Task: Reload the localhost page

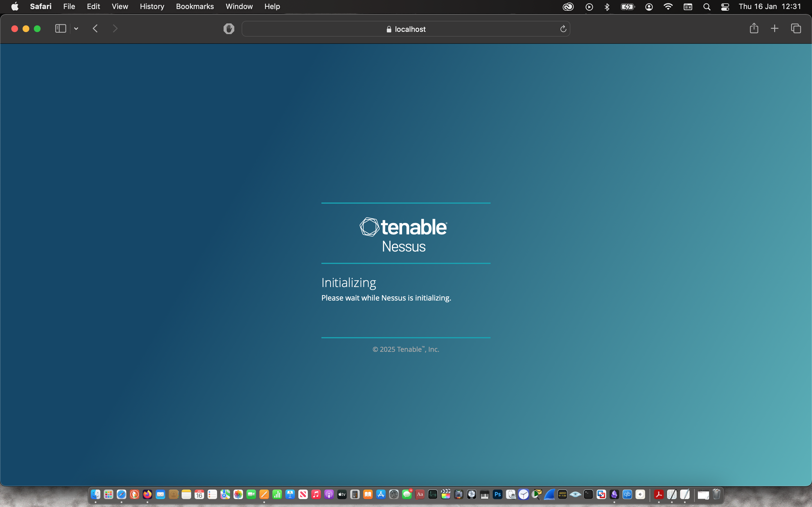Action: (563, 29)
